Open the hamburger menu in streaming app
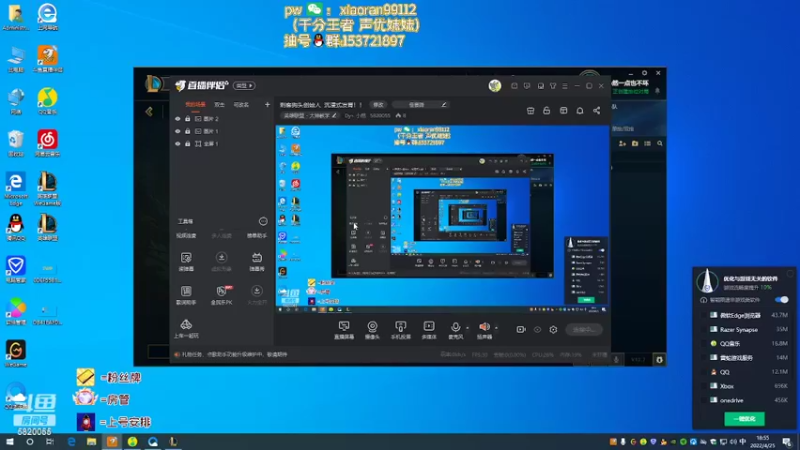Viewport: 800px width, 450px height. click(x=565, y=86)
